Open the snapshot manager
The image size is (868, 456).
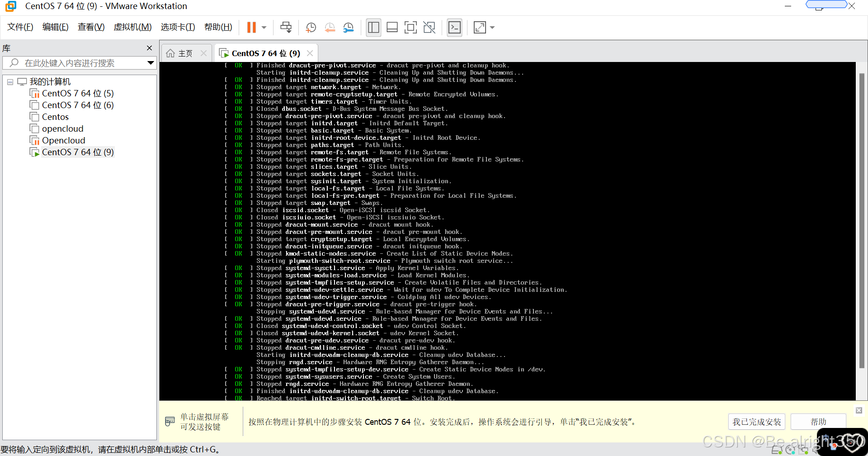348,27
